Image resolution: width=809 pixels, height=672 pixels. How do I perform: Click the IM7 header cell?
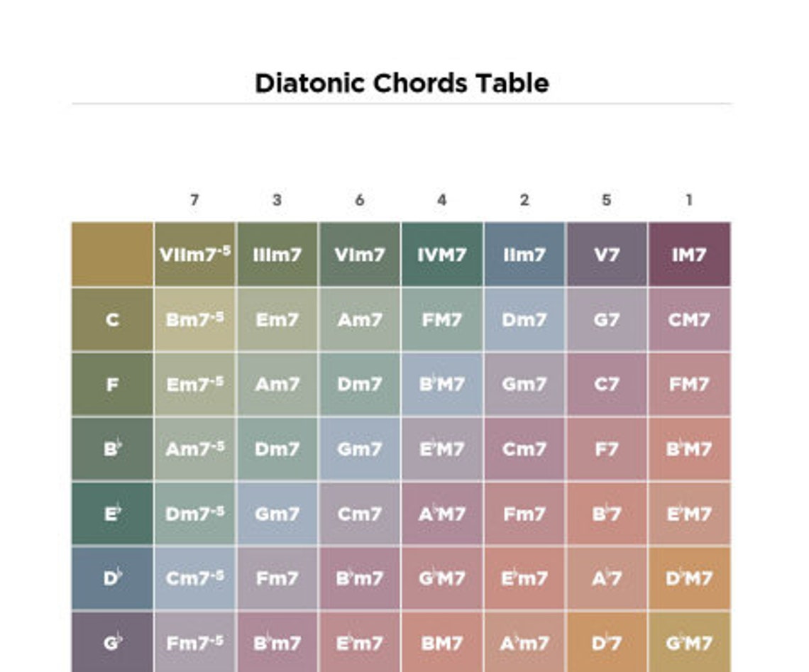click(x=689, y=255)
